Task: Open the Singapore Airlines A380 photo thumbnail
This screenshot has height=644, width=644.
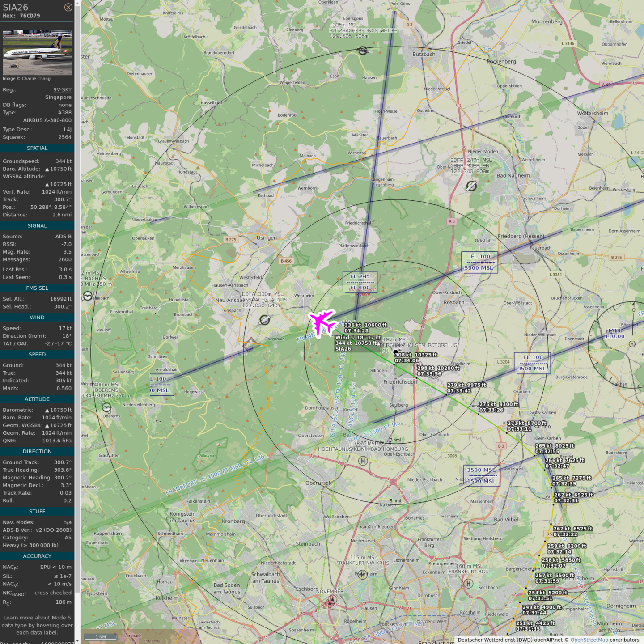Action: 37,52
